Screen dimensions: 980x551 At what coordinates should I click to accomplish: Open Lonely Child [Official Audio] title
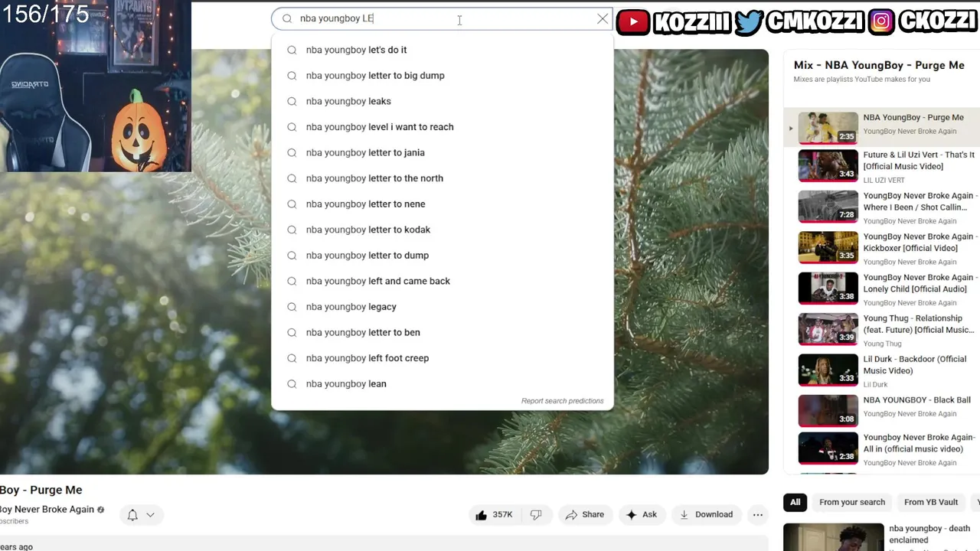(x=920, y=283)
